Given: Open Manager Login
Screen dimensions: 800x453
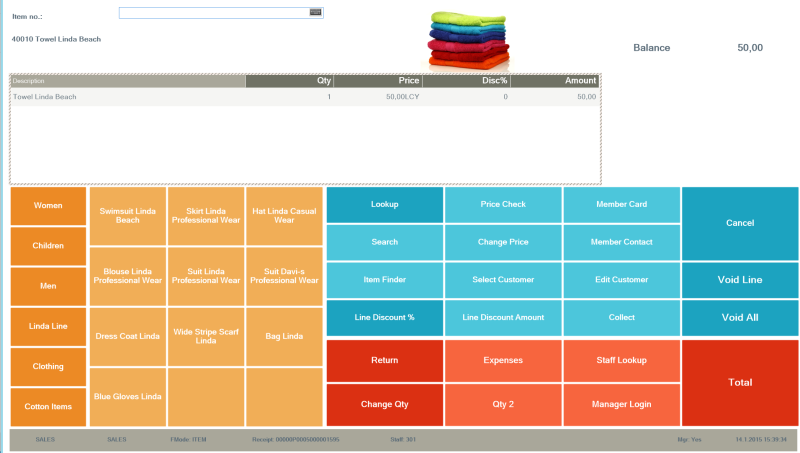Looking at the screenshot, I should (621, 405).
